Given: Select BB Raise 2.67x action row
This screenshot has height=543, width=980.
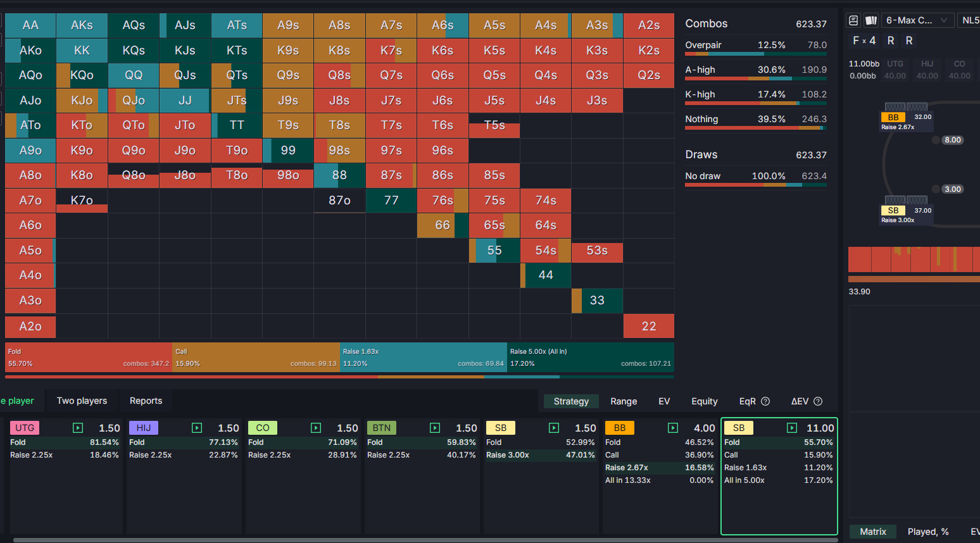Looking at the screenshot, I should click(659, 468).
